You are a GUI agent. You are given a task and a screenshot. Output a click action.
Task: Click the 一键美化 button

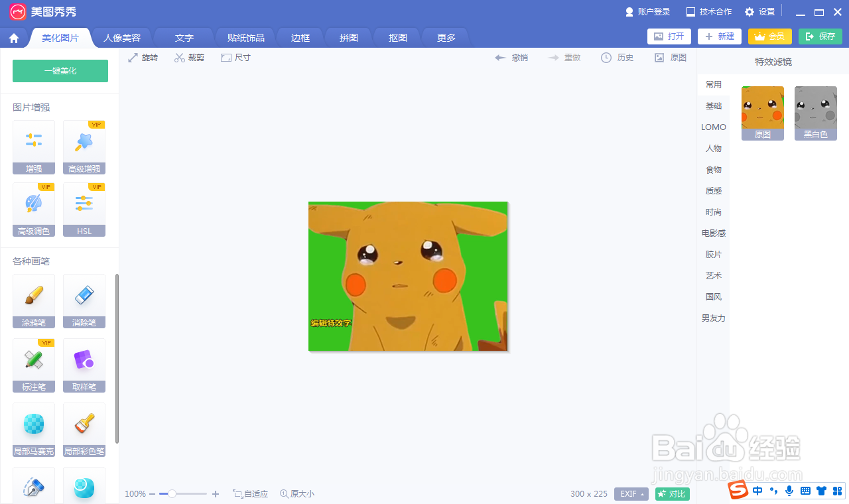60,71
